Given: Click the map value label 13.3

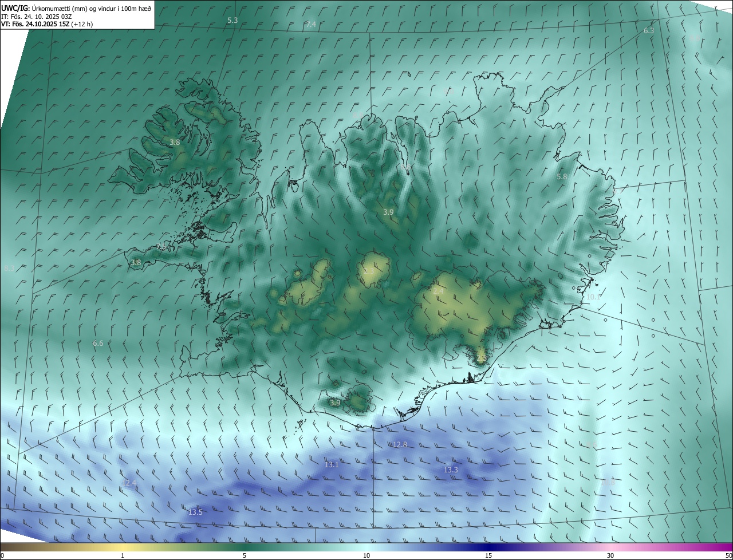Looking at the screenshot, I should 451,470.
